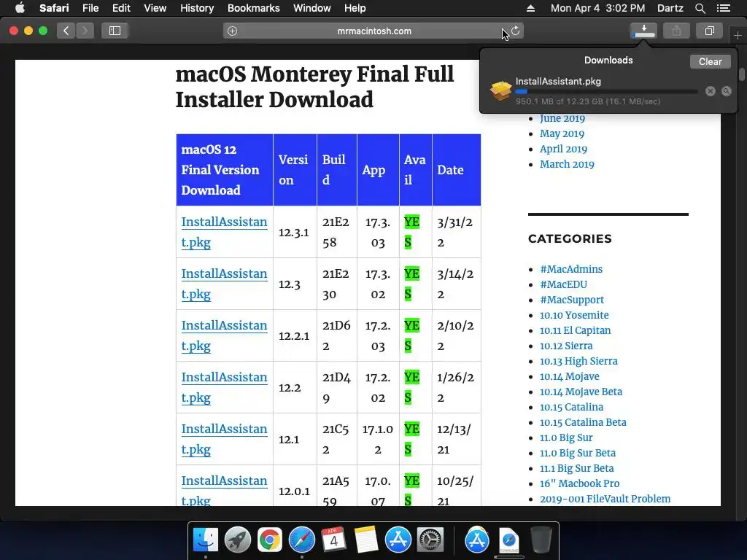Select build cell 21E258
Image resolution: width=747 pixels, height=560 pixels.
(x=336, y=232)
